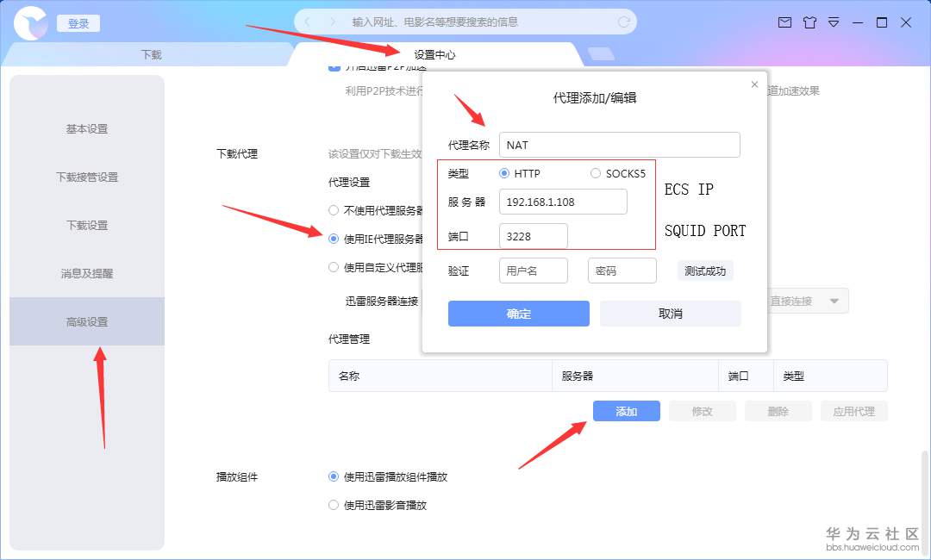Viewport: 931px width, 560px height.
Task: Open the skin shirt icon
Action: [809, 22]
